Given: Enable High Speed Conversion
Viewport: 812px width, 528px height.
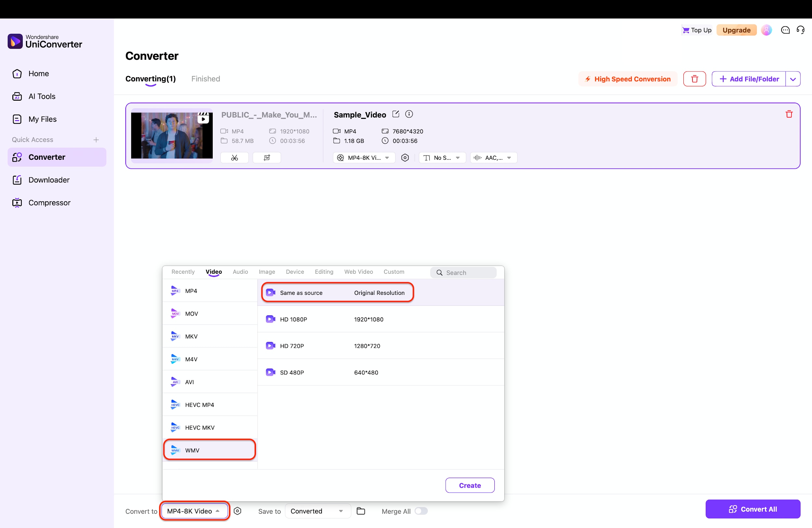Looking at the screenshot, I should pyautogui.click(x=628, y=79).
